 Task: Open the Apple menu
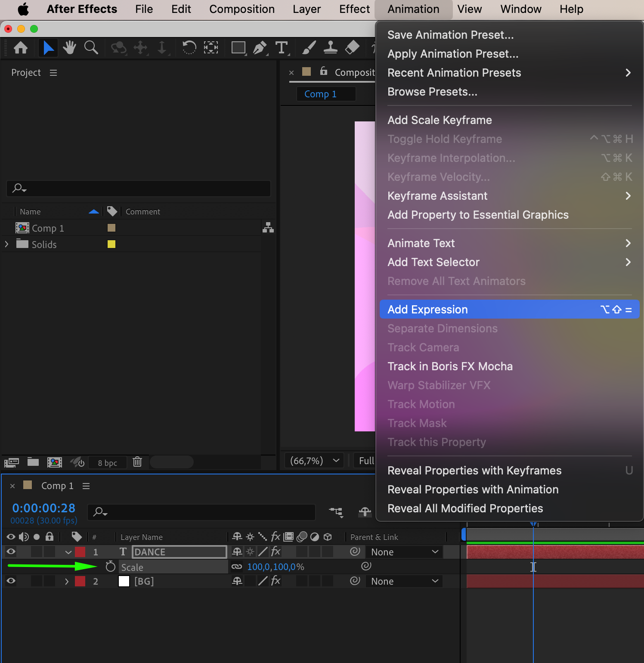pyautogui.click(x=23, y=9)
